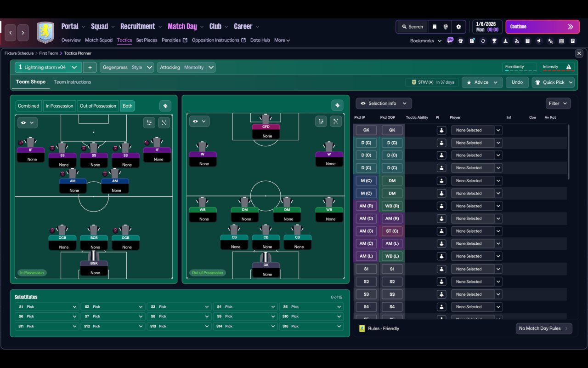Click the add new tactic plus button

pyautogui.click(x=90, y=67)
